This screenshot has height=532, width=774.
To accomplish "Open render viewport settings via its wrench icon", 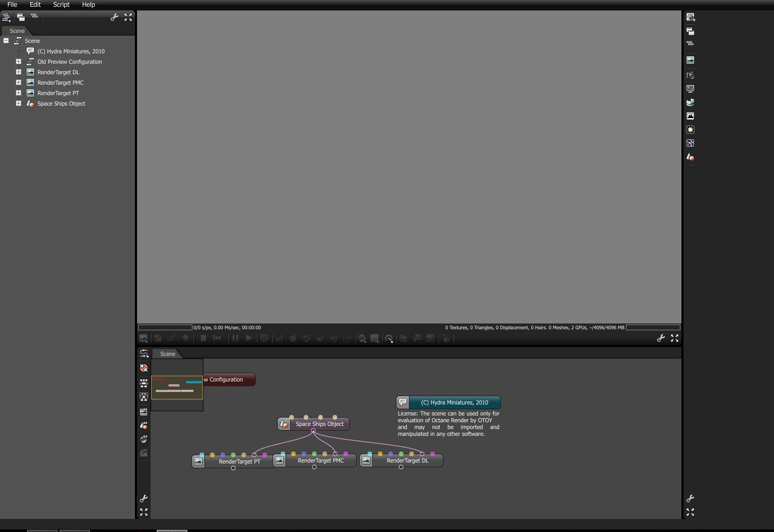I will click(661, 339).
